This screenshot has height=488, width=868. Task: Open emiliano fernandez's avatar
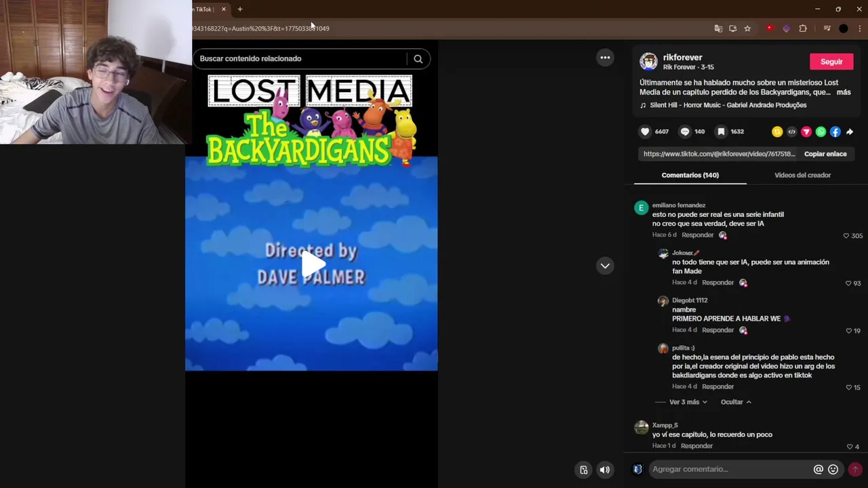pos(642,208)
